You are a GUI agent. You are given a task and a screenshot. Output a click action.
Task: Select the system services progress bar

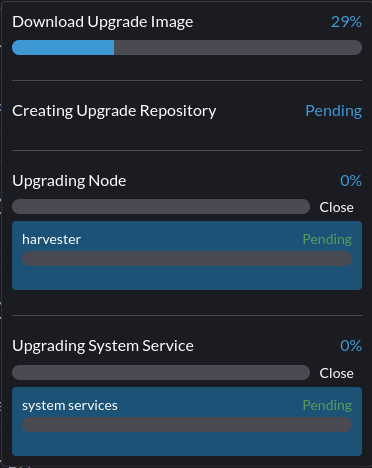[187, 425]
